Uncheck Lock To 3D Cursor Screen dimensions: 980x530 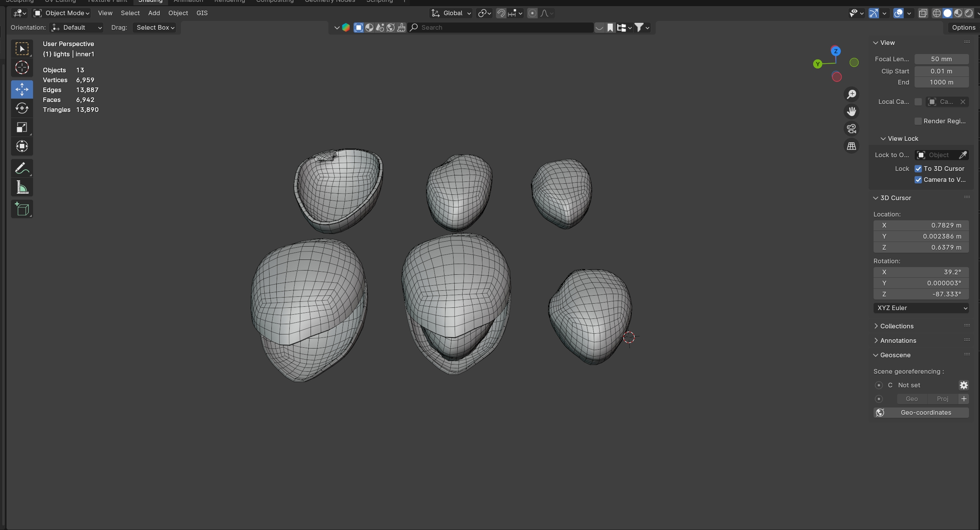[918, 169]
